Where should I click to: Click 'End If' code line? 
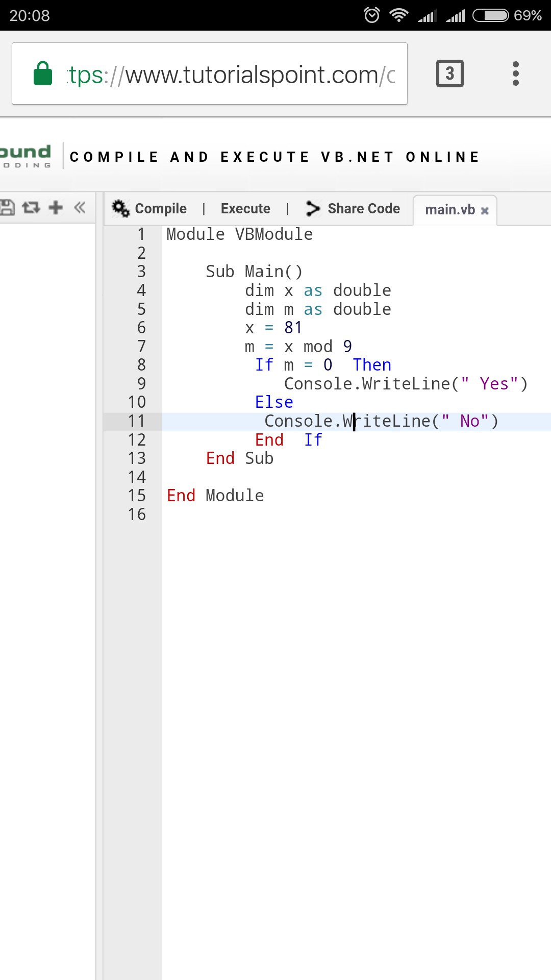[x=289, y=440]
